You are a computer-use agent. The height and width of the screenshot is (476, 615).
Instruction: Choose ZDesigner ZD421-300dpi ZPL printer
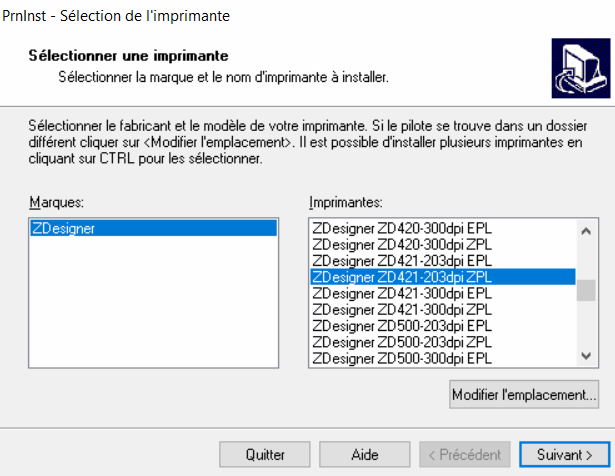coord(402,309)
